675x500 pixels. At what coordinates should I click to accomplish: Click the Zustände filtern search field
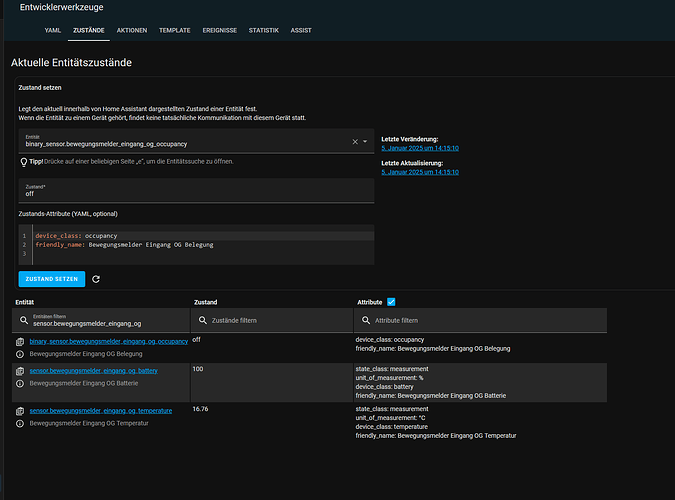[272, 320]
